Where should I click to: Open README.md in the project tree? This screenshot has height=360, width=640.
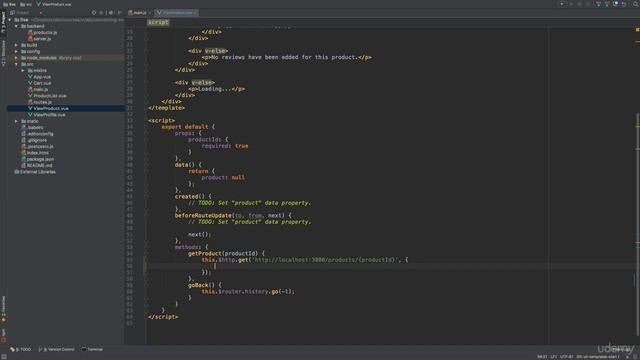(37, 165)
